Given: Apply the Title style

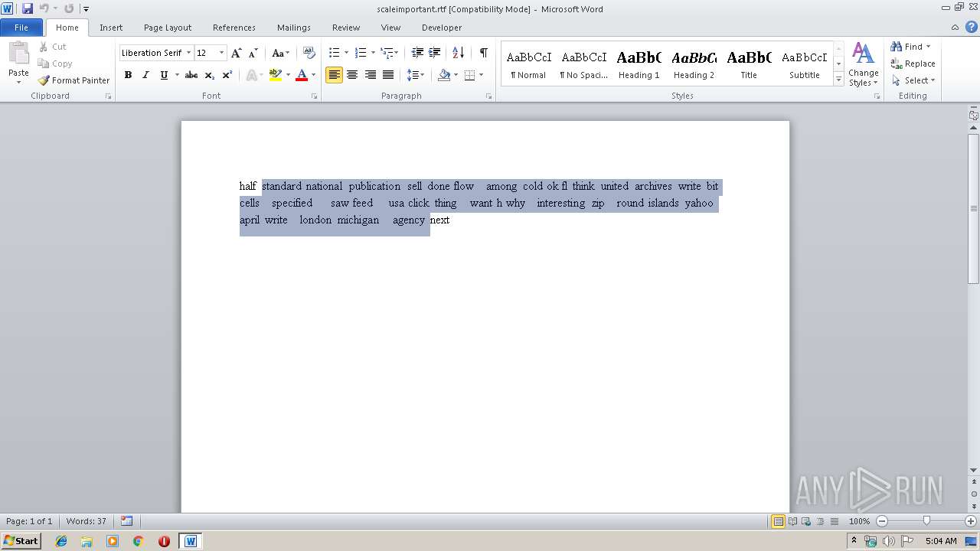Looking at the screenshot, I should 749,64.
